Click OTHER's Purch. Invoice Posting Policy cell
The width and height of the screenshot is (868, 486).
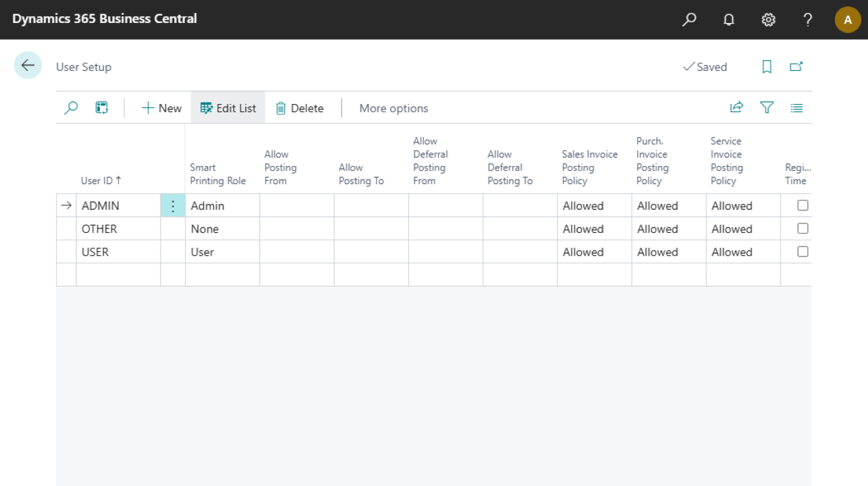coord(669,229)
